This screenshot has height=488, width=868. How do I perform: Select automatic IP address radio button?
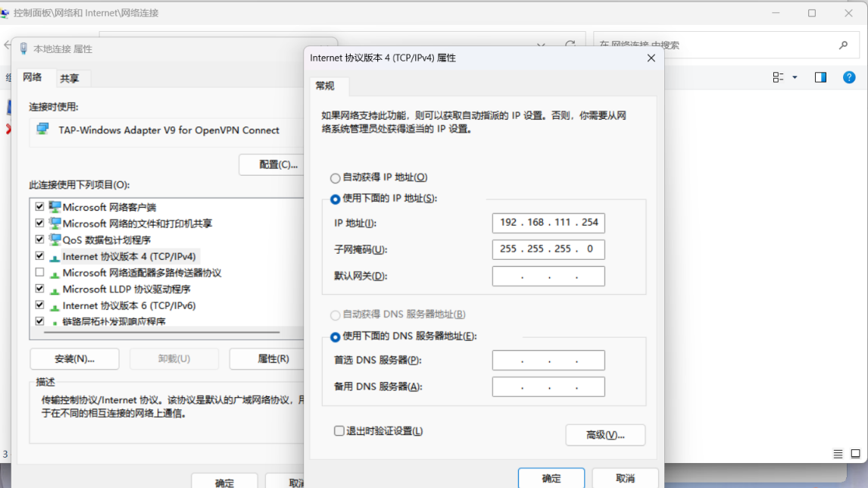[x=336, y=178]
